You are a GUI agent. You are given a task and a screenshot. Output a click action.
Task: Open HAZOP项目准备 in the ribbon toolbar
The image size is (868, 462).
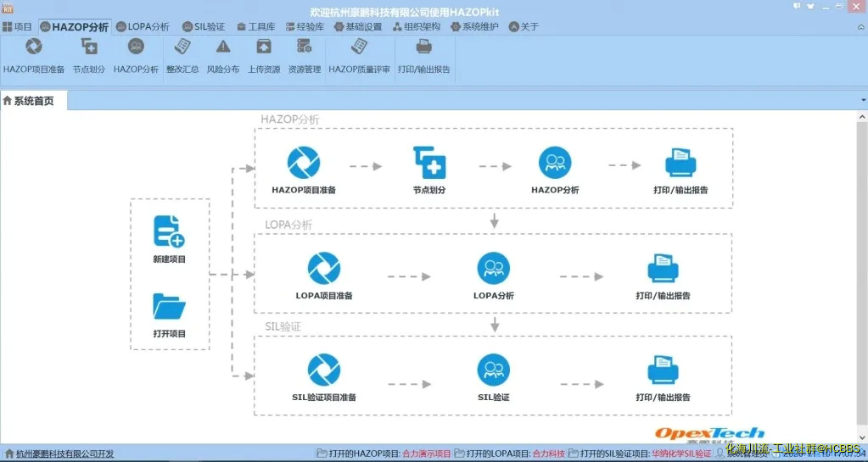pos(34,55)
